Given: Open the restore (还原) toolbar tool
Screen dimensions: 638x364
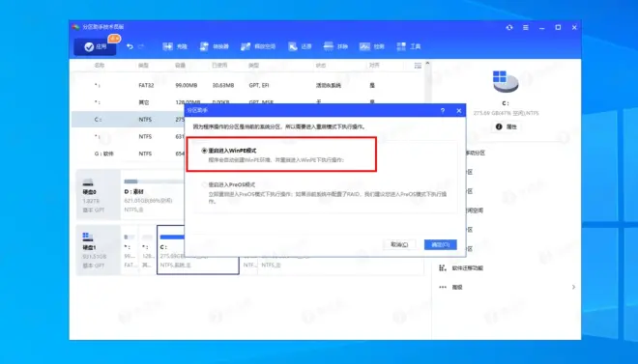Looking at the screenshot, I should (x=300, y=46).
